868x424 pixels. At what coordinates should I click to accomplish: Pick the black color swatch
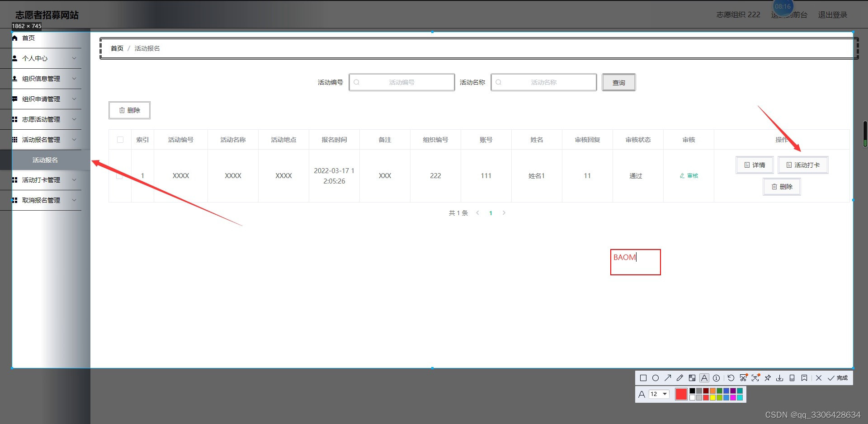[692, 391]
